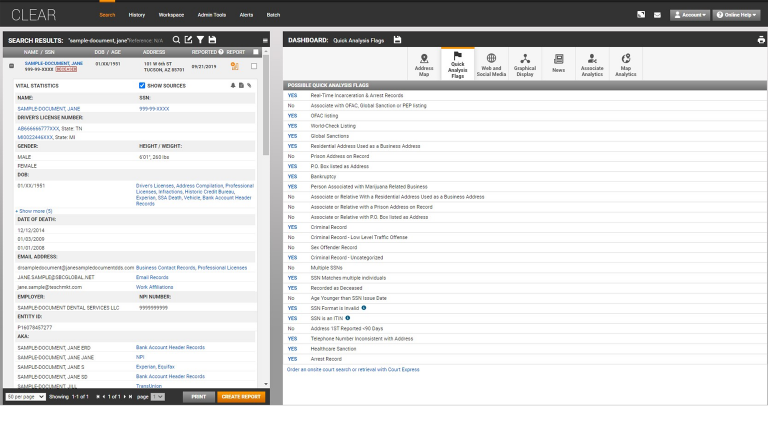768x432 pixels.
Task: Follow the Court Express order link
Action: 353,369
